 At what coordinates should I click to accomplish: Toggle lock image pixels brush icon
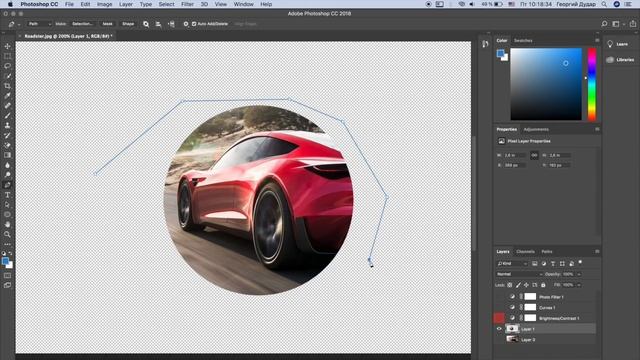tap(518, 285)
